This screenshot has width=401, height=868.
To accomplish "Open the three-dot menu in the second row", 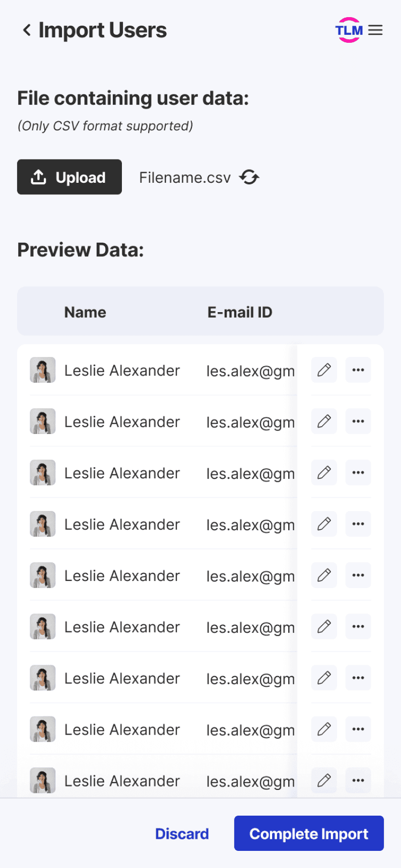I will tap(358, 421).
